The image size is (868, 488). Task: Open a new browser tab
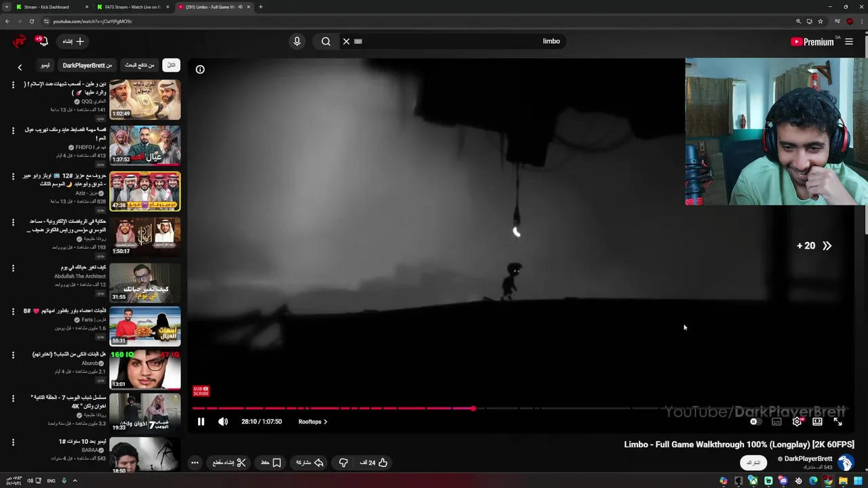pos(260,7)
